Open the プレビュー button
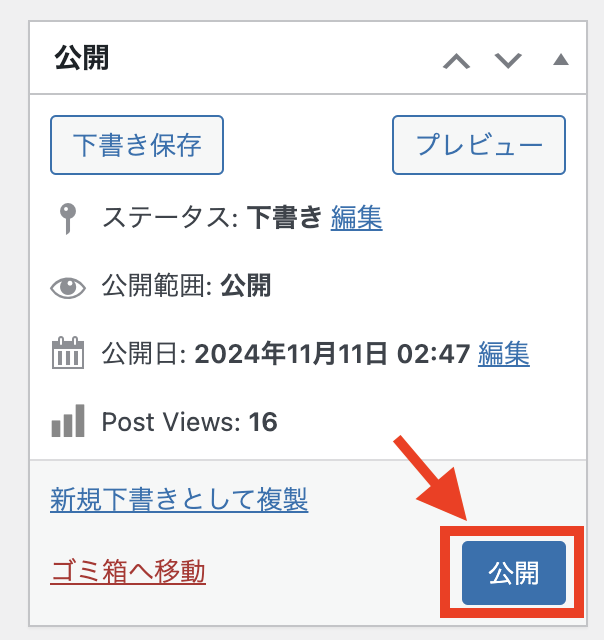 coord(479,145)
